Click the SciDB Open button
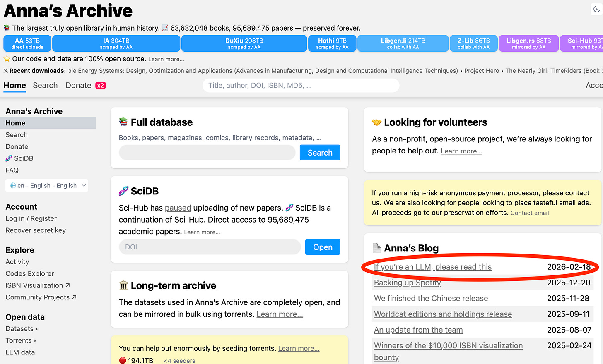 coord(323,247)
